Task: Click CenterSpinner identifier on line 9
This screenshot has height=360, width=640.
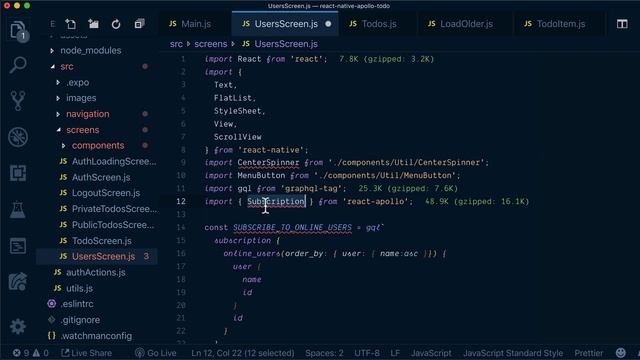Action: (268, 163)
